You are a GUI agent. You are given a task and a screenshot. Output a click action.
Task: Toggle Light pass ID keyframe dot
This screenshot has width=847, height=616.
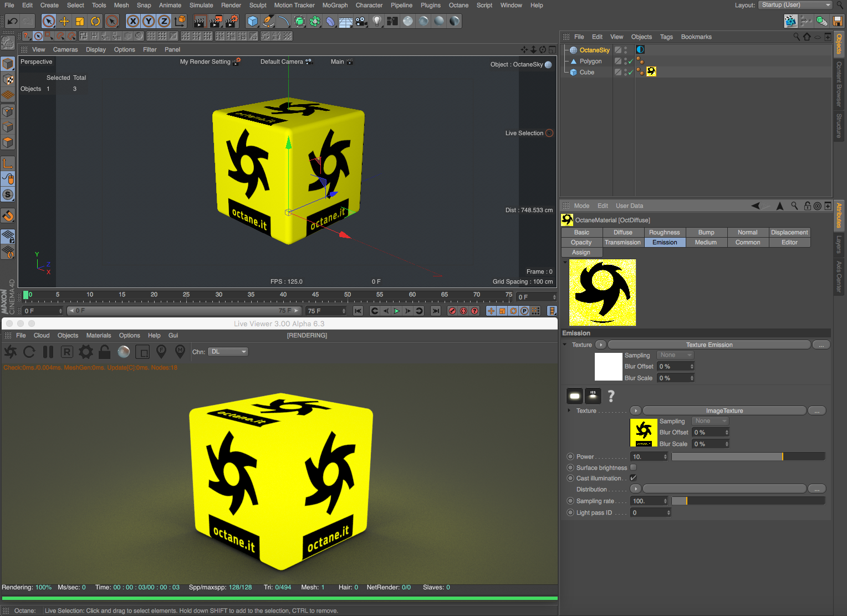[570, 513]
